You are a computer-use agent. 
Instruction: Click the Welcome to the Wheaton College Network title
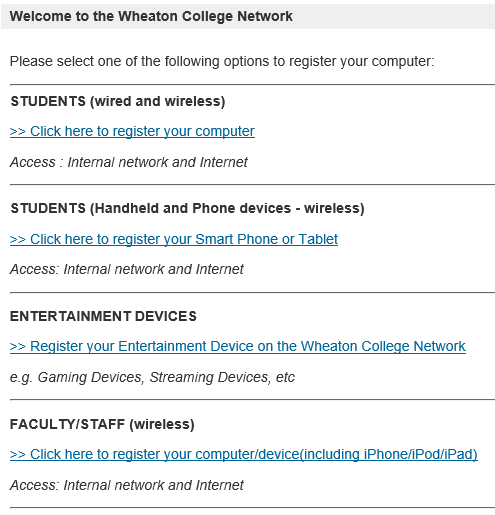(x=151, y=16)
